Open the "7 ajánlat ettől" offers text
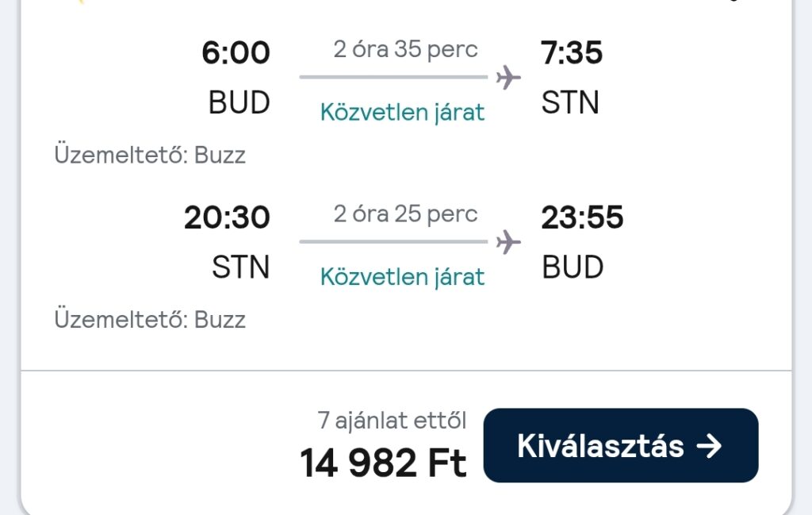Screen dimensions: 812x515 point(392,421)
